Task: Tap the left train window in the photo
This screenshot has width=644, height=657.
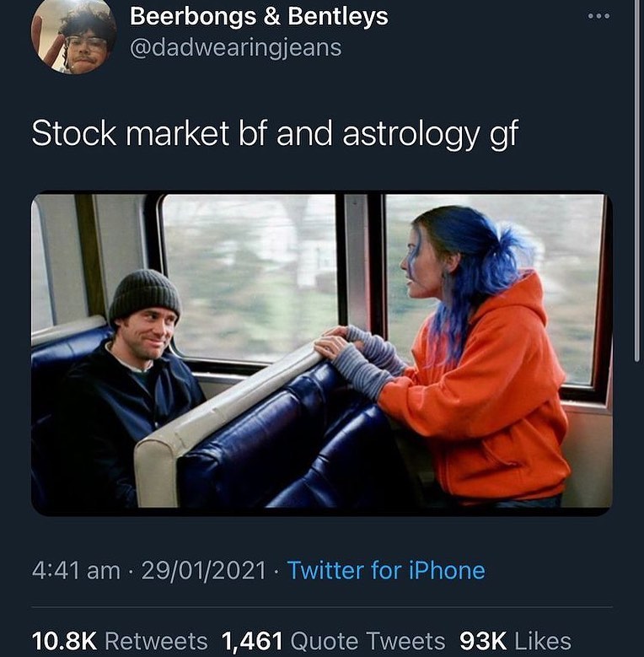Action: [250, 277]
